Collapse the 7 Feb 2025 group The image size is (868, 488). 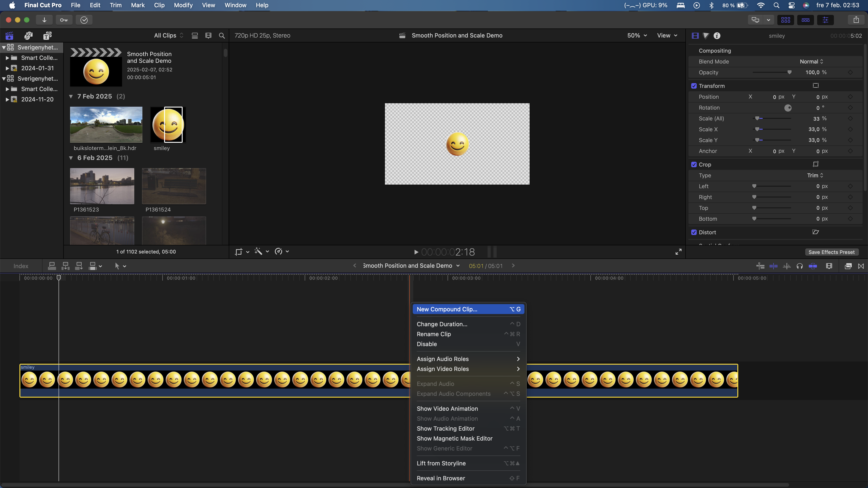click(x=71, y=96)
